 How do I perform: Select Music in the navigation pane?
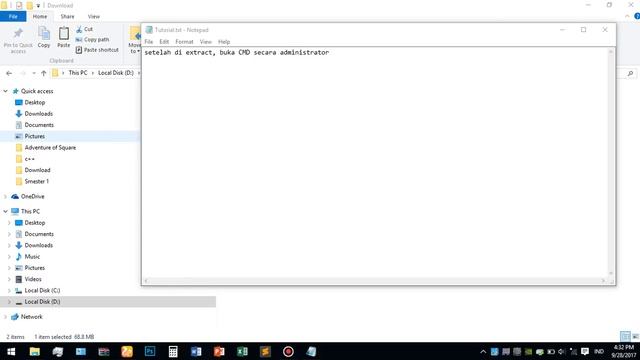click(x=32, y=257)
